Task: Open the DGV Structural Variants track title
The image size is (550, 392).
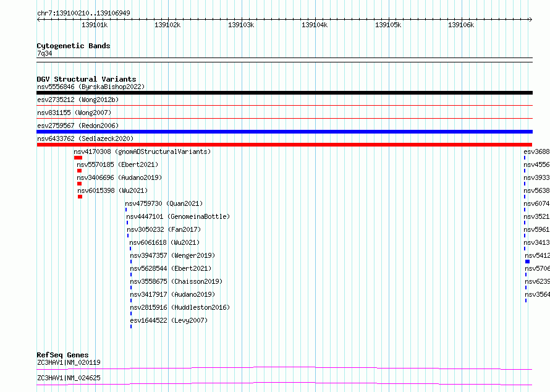Action: [87, 79]
